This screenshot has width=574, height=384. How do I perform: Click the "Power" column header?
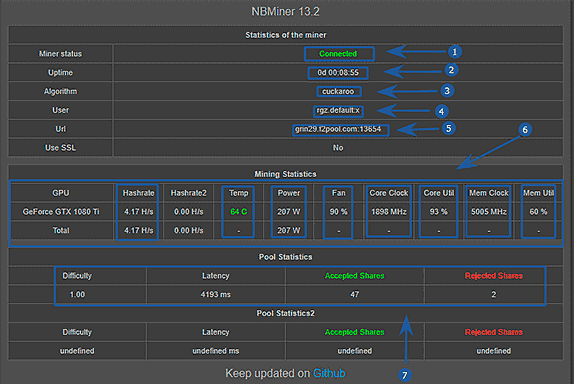click(289, 193)
